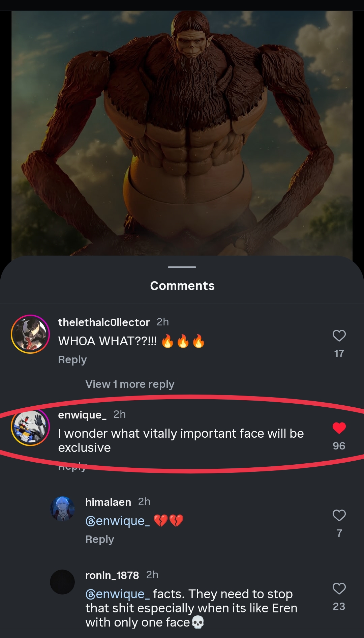Expand View 1 more reply
364x638 pixels.
[x=130, y=384]
